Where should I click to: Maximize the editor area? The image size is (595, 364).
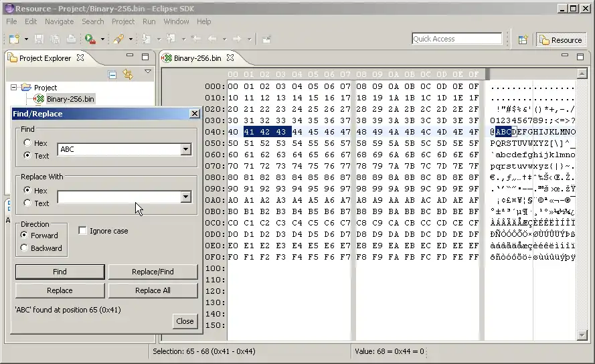pyautogui.click(x=580, y=57)
